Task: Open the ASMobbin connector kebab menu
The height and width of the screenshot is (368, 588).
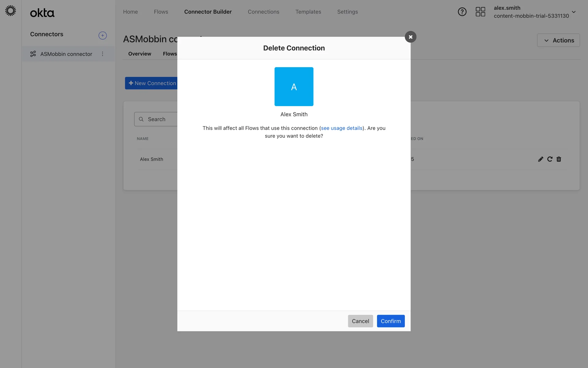Action: (103, 54)
